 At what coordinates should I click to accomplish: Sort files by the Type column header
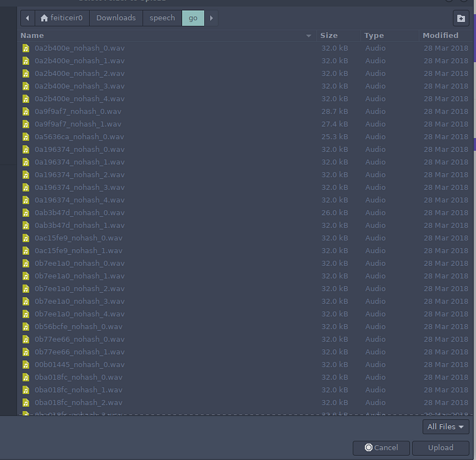coord(390,36)
